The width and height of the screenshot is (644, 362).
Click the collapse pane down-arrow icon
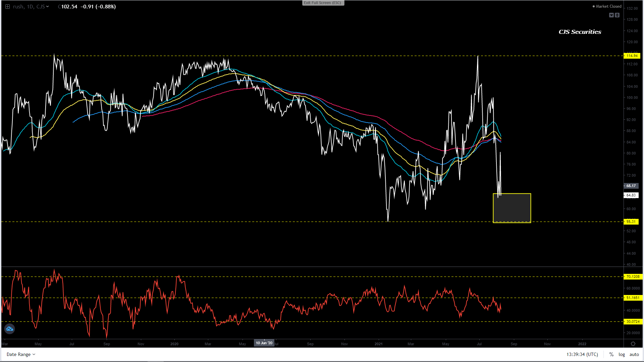pos(611,15)
